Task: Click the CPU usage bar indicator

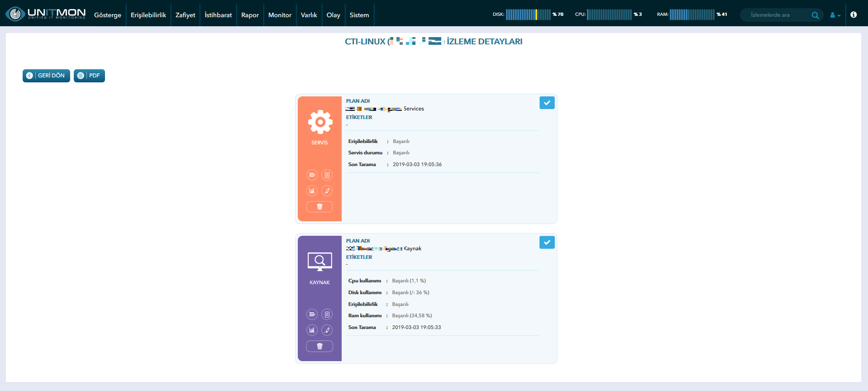Action: pyautogui.click(x=609, y=14)
